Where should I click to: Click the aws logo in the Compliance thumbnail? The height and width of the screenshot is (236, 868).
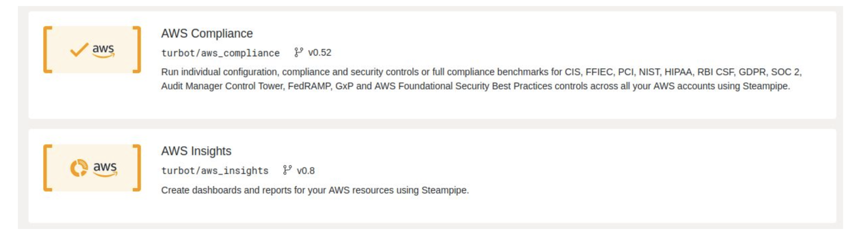click(x=103, y=50)
